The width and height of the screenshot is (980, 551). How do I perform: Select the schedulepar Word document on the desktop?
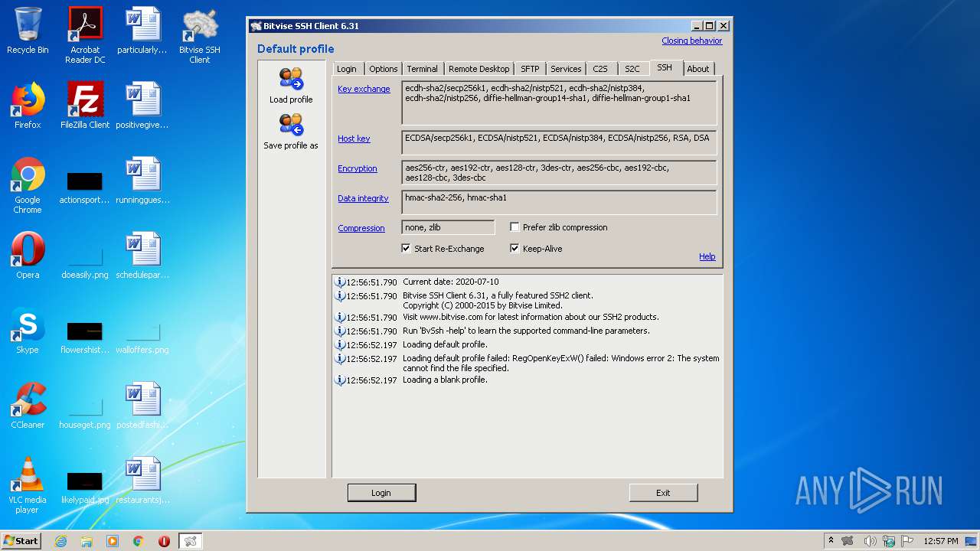coord(142,256)
